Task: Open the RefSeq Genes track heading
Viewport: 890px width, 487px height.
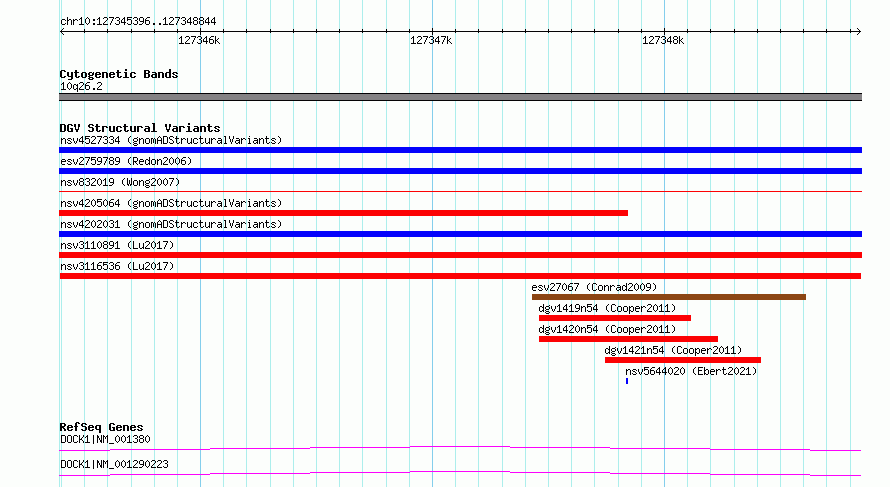Action: (101, 427)
